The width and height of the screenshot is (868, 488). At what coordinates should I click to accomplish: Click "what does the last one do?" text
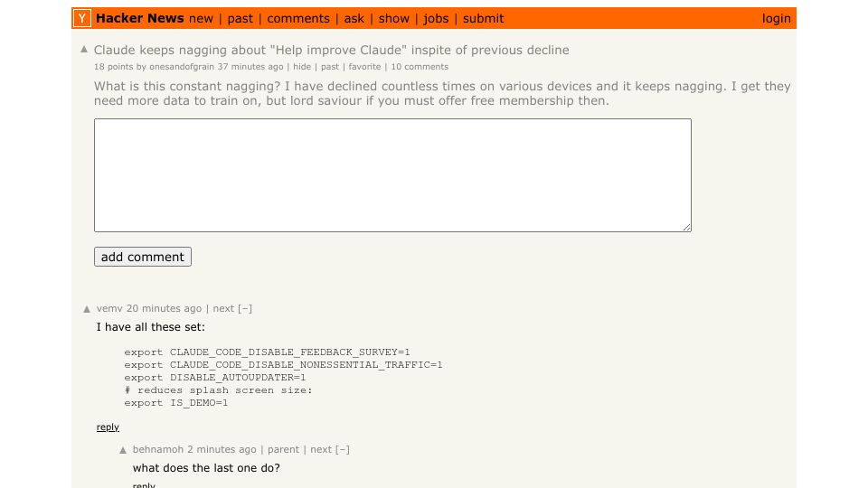[206, 468]
